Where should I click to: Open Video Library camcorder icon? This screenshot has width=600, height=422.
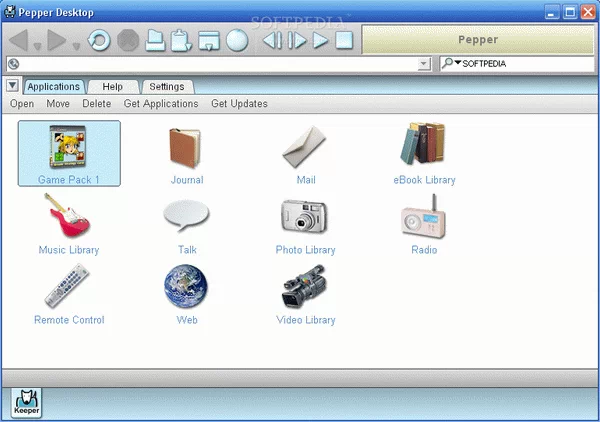click(304, 286)
